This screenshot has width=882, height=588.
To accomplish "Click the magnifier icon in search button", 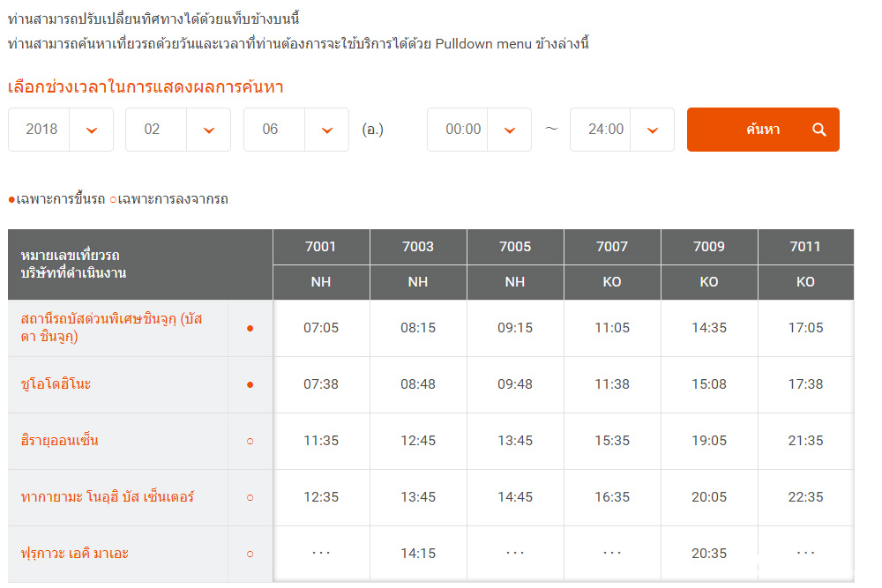I will coord(818,130).
